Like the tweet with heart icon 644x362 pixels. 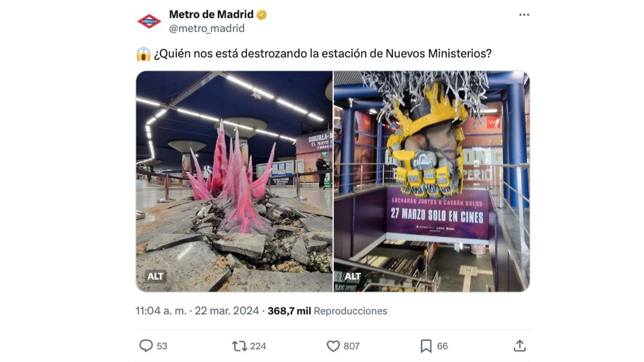coord(334,346)
